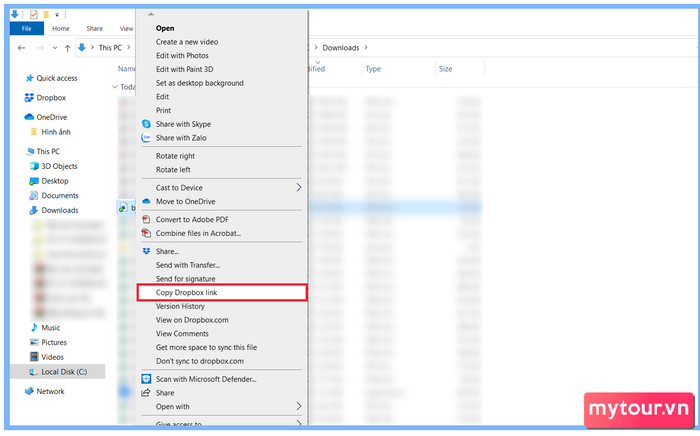Click the OneDrive cloud icon beside Move to OneDrive
The image size is (700, 436).
(x=146, y=202)
